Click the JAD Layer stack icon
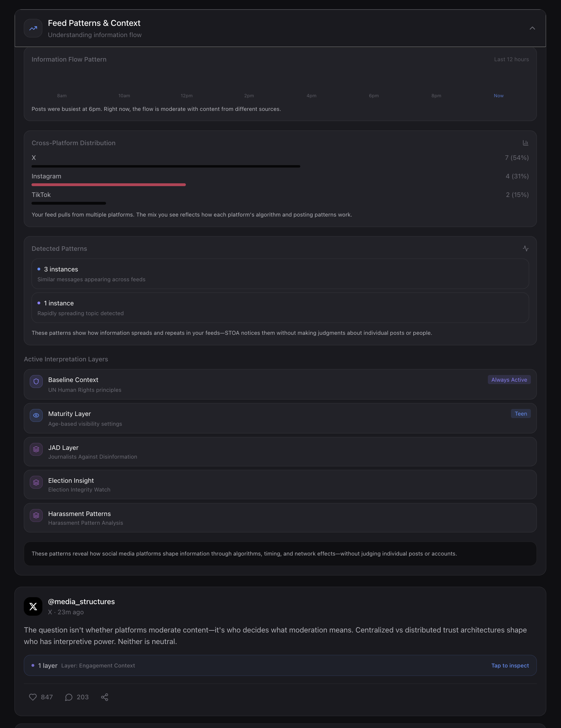Viewport: 561px width, 728px height. click(36, 449)
